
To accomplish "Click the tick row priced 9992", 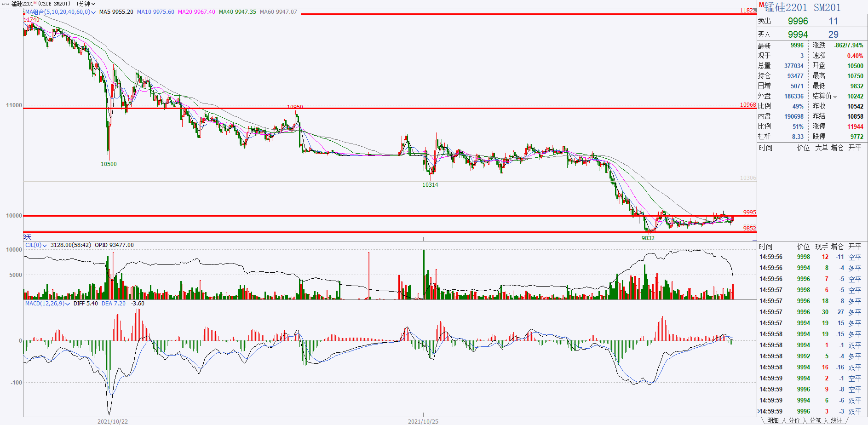I will (812, 356).
